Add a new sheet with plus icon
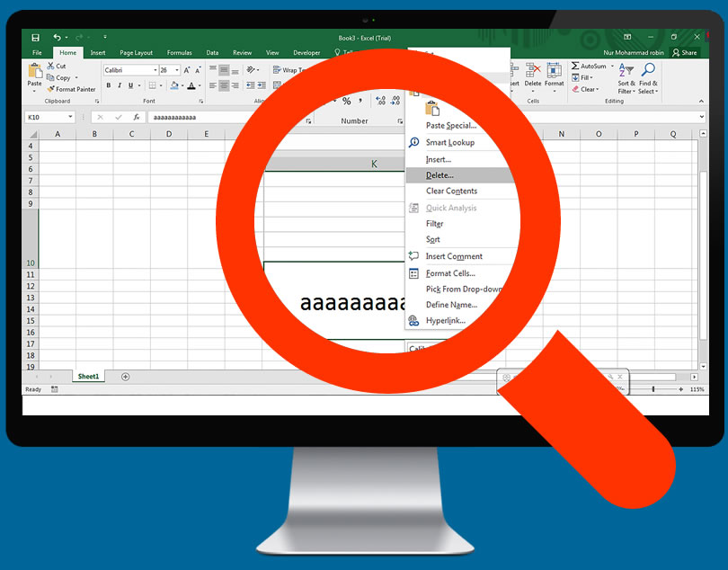Image resolution: width=728 pixels, height=570 pixels. point(125,377)
